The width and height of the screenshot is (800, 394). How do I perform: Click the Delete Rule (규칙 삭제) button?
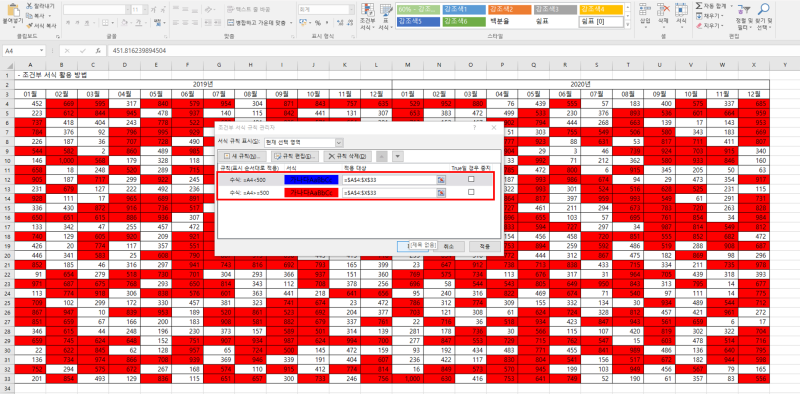(x=347, y=156)
